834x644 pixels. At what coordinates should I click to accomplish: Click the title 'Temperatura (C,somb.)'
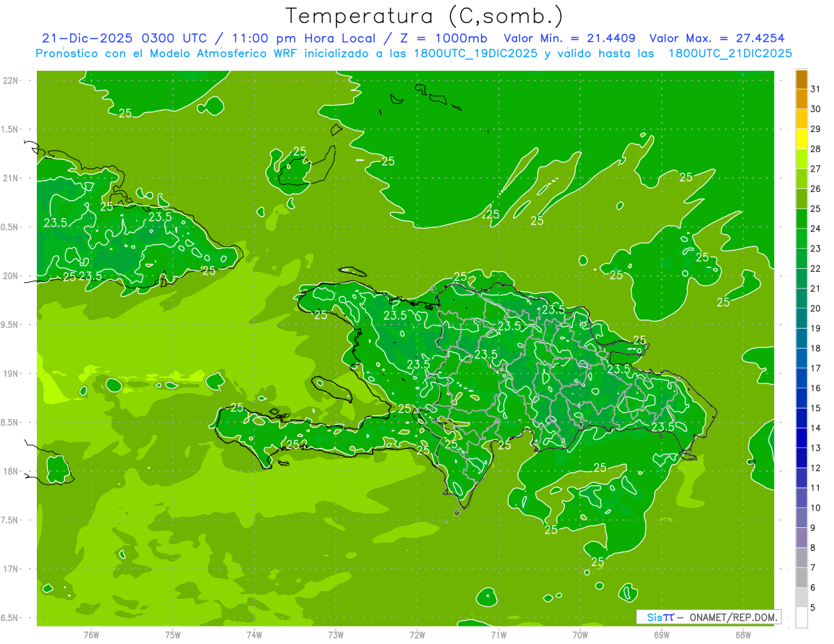point(424,16)
